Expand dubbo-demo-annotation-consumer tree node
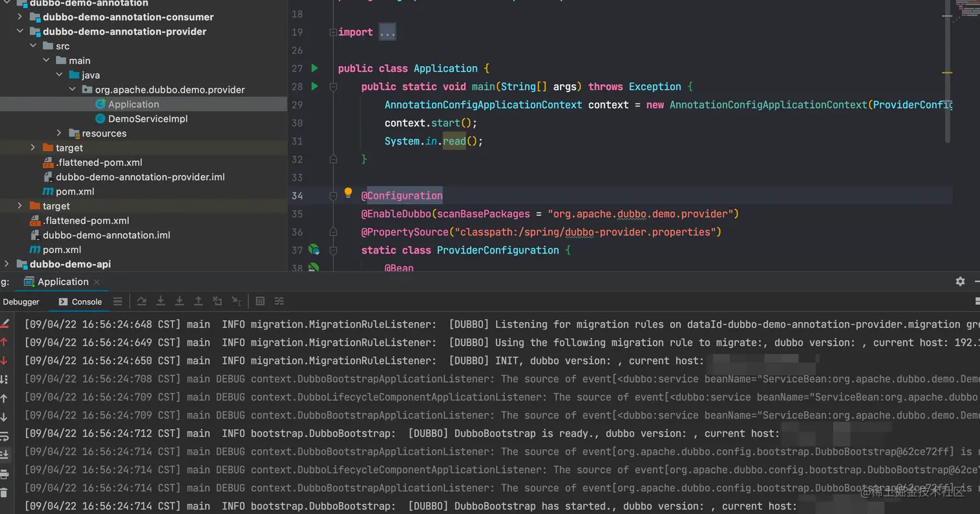 [x=20, y=17]
